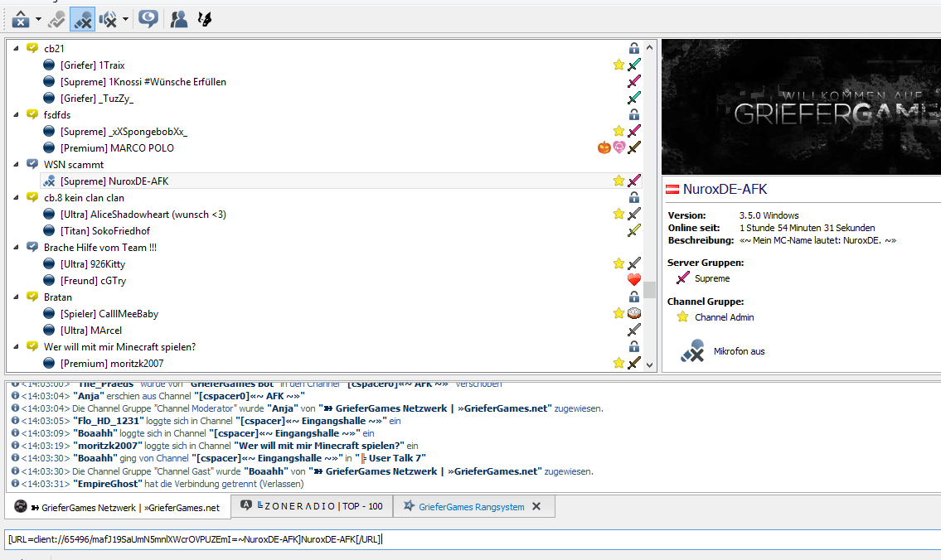Collapse the WSN scammt channel

(17, 164)
